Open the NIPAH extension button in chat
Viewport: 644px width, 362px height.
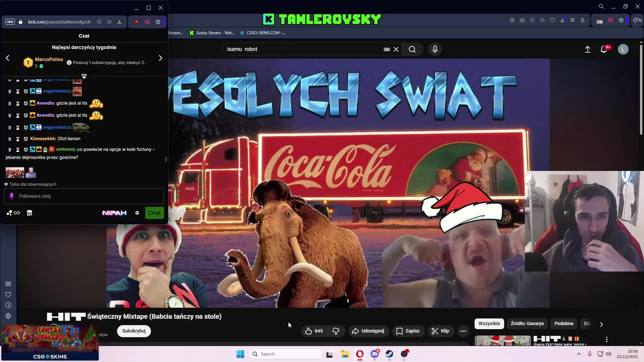tap(114, 213)
